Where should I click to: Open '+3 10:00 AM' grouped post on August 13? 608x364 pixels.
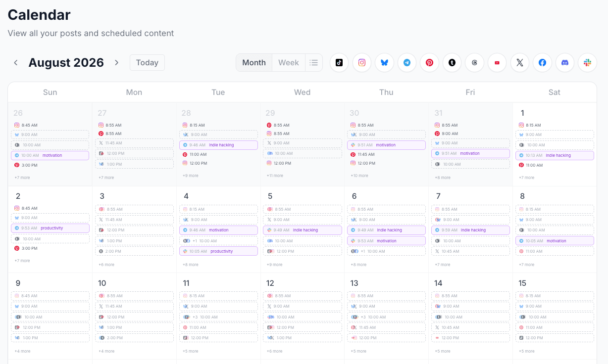tap(386, 317)
